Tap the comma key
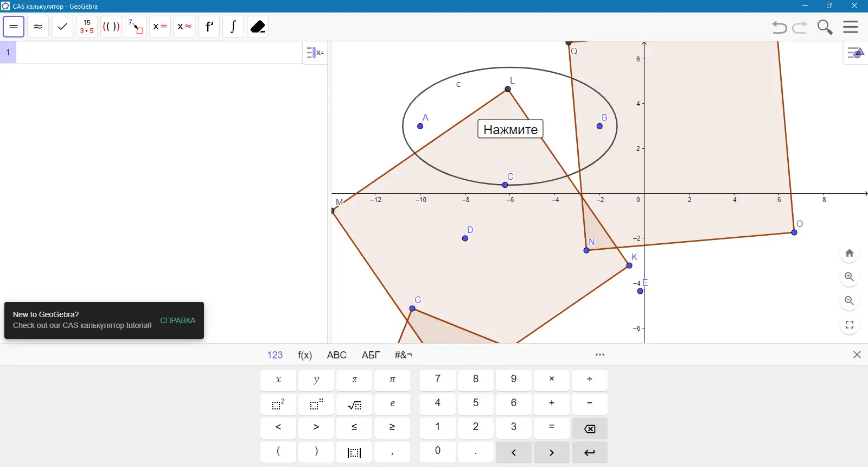The image size is (868, 467). point(392,452)
